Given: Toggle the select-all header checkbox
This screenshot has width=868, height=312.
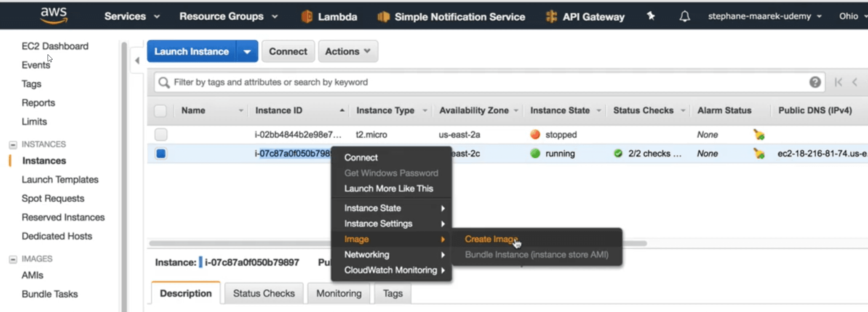Looking at the screenshot, I should click(160, 111).
